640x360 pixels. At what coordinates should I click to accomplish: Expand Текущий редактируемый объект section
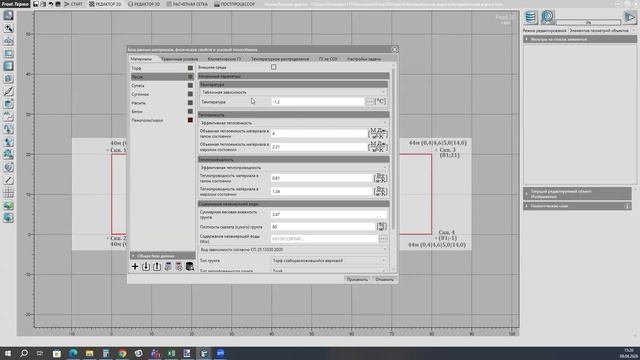coord(577,193)
